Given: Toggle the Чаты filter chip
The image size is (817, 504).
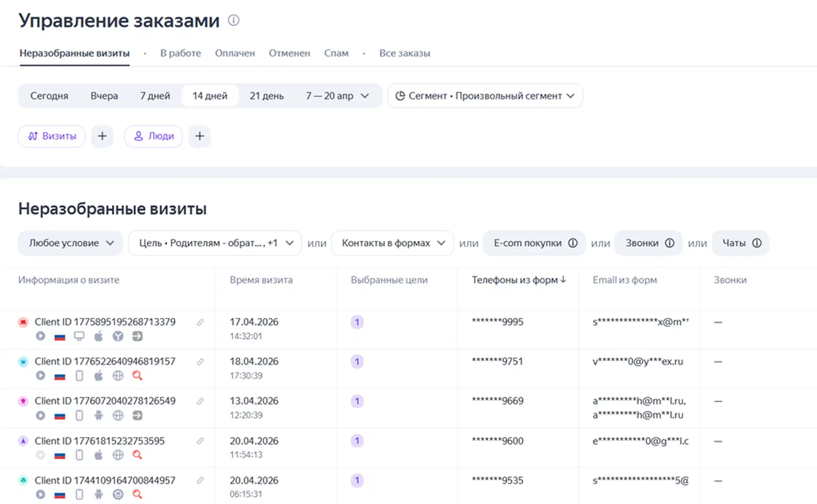Looking at the screenshot, I should pos(740,243).
